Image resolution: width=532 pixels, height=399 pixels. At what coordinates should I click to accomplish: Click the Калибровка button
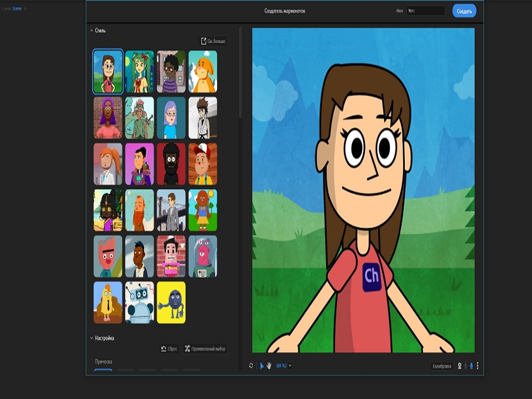(x=442, y=366)
